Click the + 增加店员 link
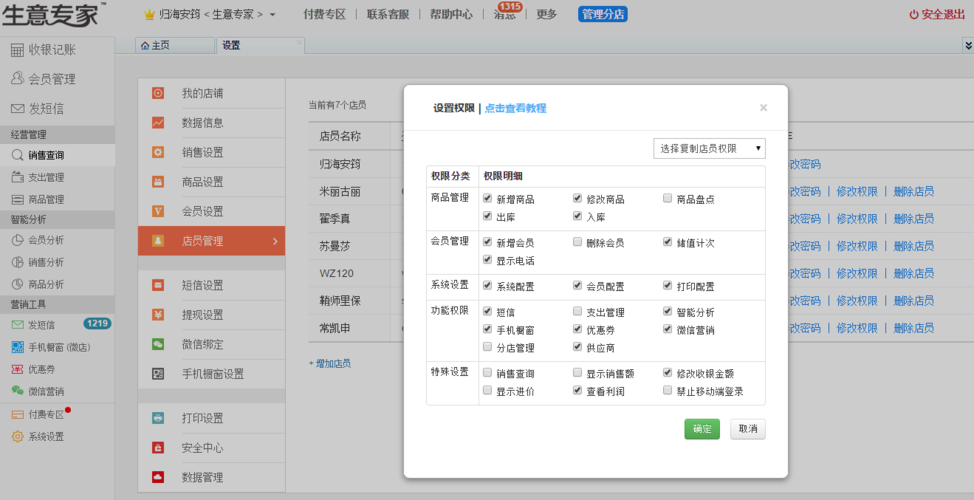This screenshot has height=500, width=974. point(330,363)
